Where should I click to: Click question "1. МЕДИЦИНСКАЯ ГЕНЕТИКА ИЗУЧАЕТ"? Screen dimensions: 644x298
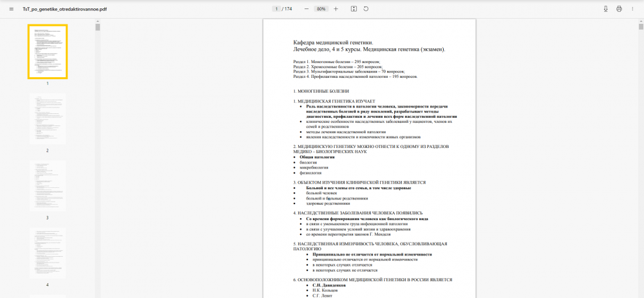(334, 101)
